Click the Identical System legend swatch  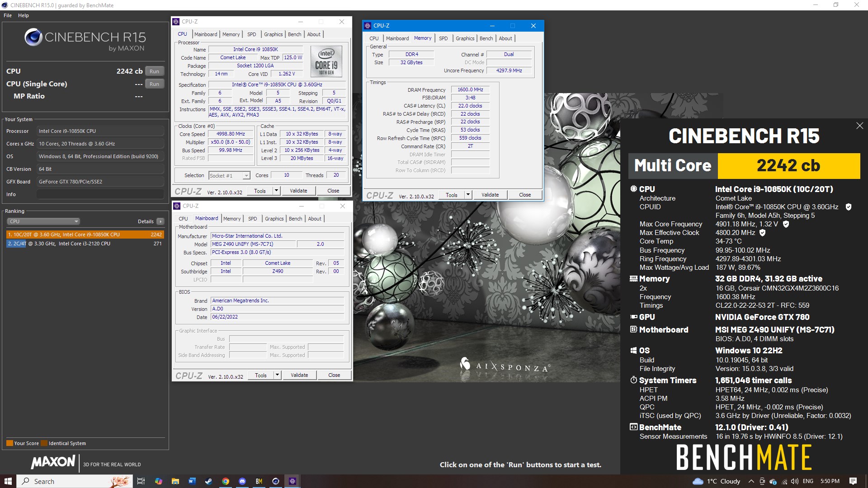coord(44,443)
